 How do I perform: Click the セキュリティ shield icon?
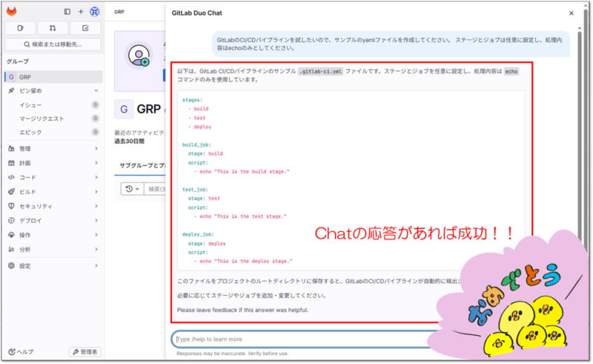[11, 206]
